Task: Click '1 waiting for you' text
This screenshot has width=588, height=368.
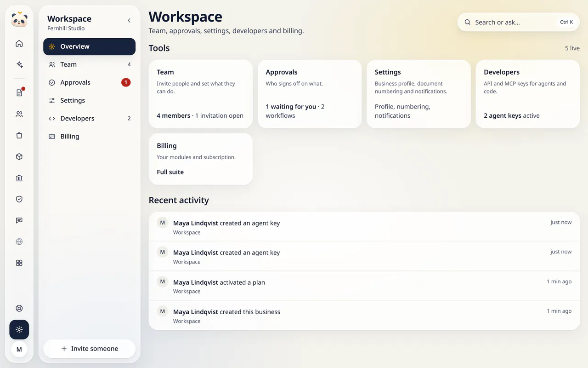Action: tap(291, 107)
